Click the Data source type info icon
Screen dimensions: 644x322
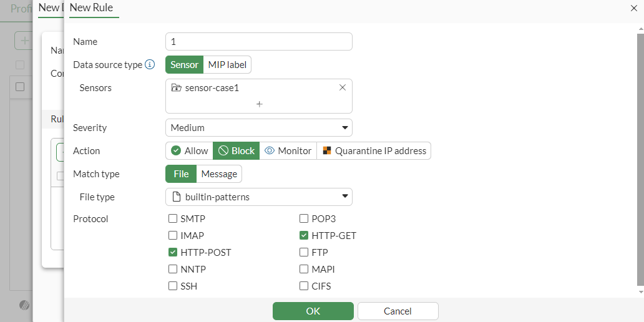pyautogui.click(x=150, y=64)
